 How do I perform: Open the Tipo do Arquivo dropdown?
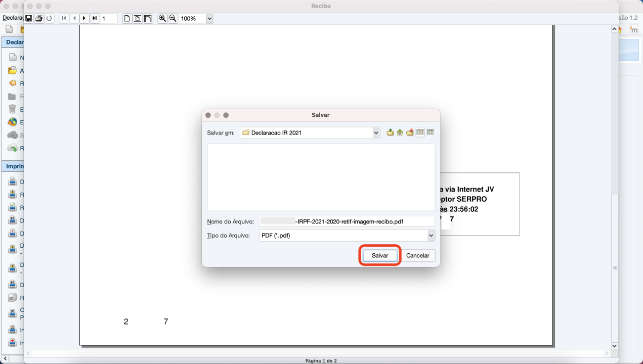click(431, 235)
